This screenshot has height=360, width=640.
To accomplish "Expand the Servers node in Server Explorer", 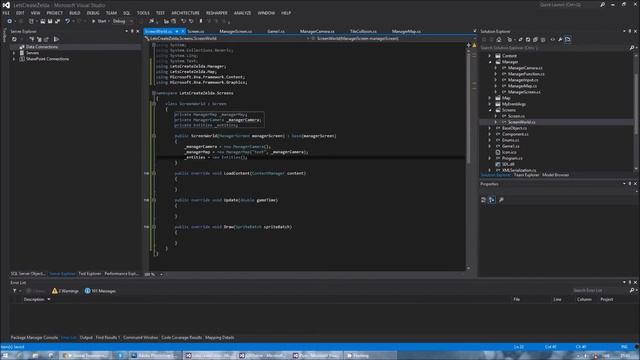I will point(14,53).
